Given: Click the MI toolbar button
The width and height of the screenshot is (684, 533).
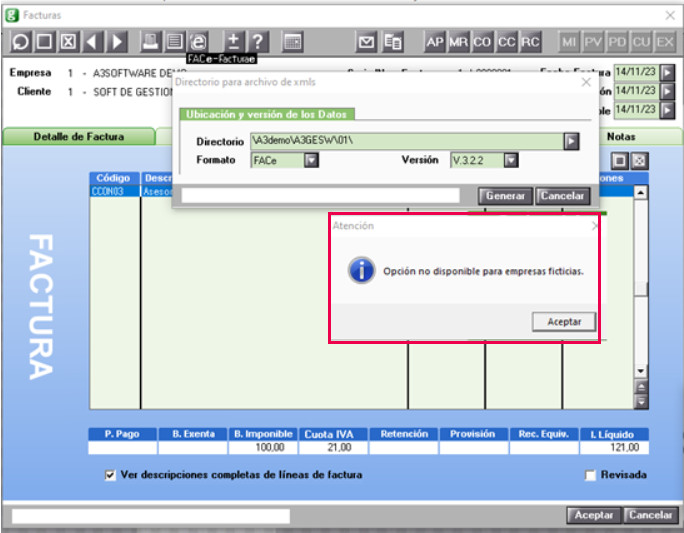Looking at the screenshot, I should coord(569,42).
